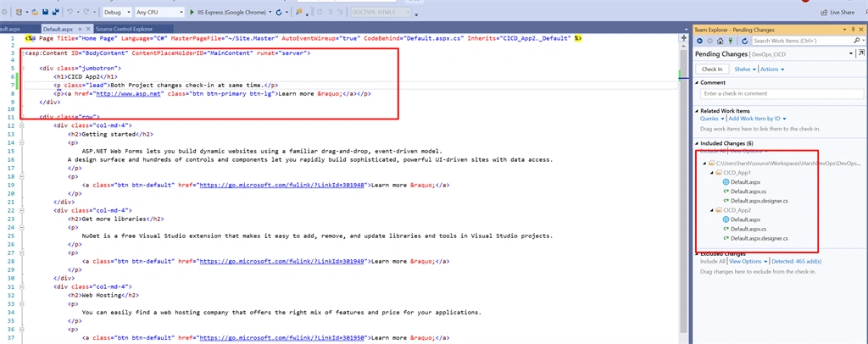
Task: Click Team Explorer Refresh icon
Action: 744,41
